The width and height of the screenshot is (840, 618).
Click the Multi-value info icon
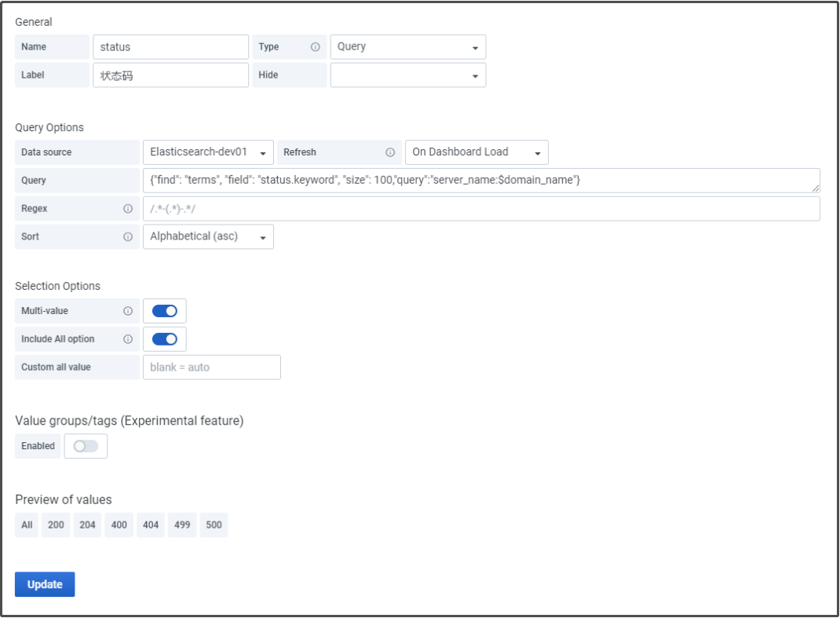pos(128,311)
